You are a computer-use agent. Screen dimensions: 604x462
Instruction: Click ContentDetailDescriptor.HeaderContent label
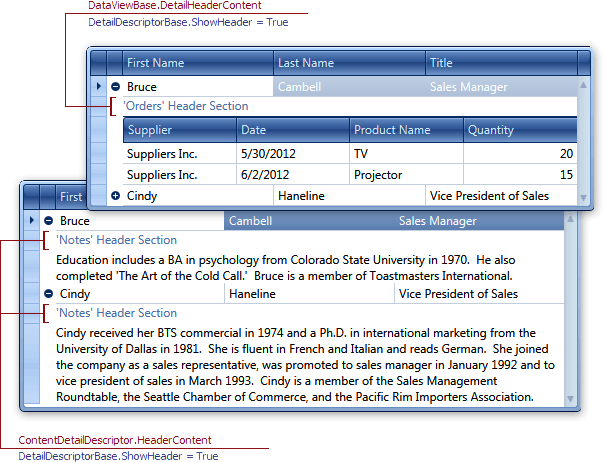115,440
